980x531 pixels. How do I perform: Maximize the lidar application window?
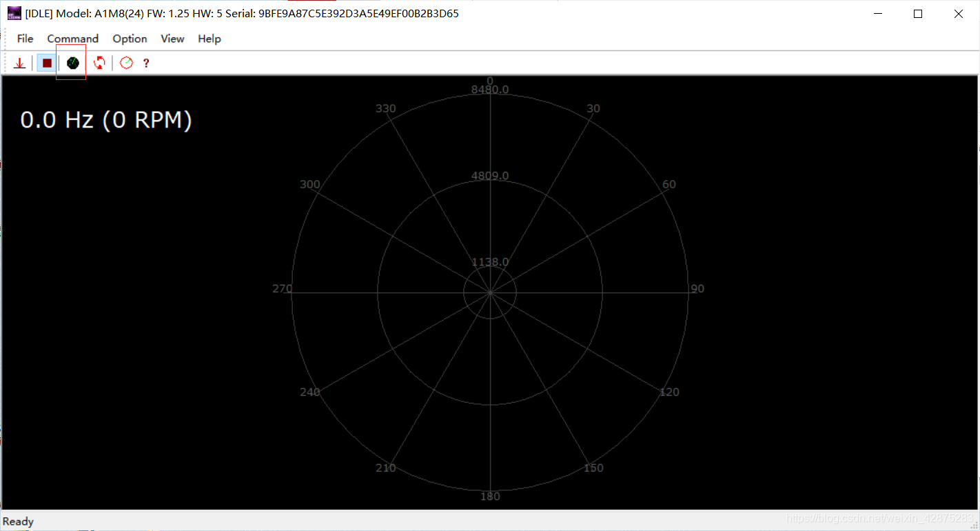[918, 14]
